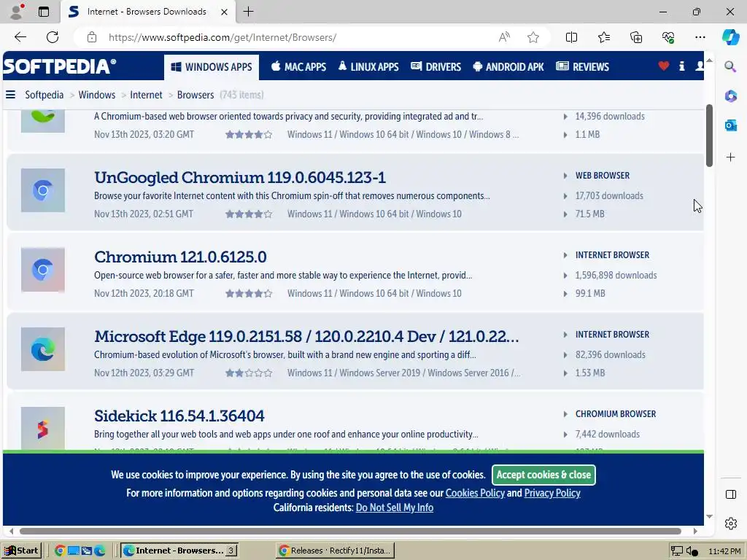
Task: Add this page to favorites star
Action: (x=533, y=37)
